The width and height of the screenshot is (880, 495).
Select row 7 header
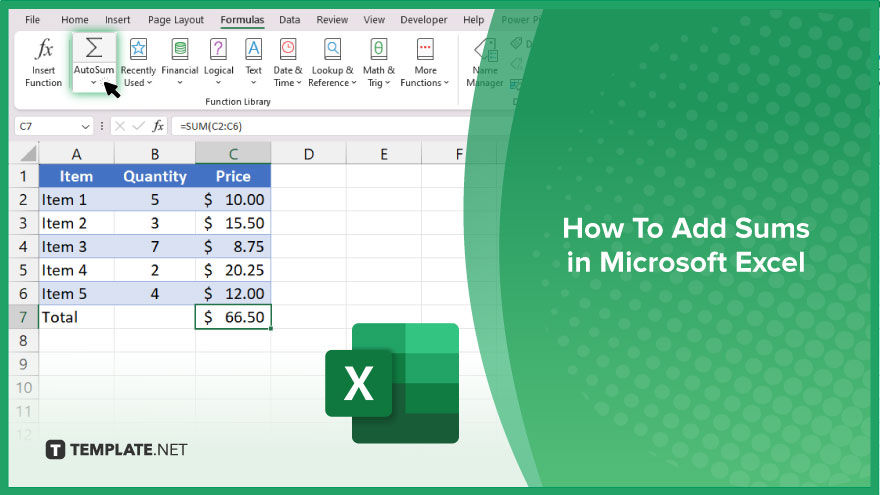(x=24, y=317)
